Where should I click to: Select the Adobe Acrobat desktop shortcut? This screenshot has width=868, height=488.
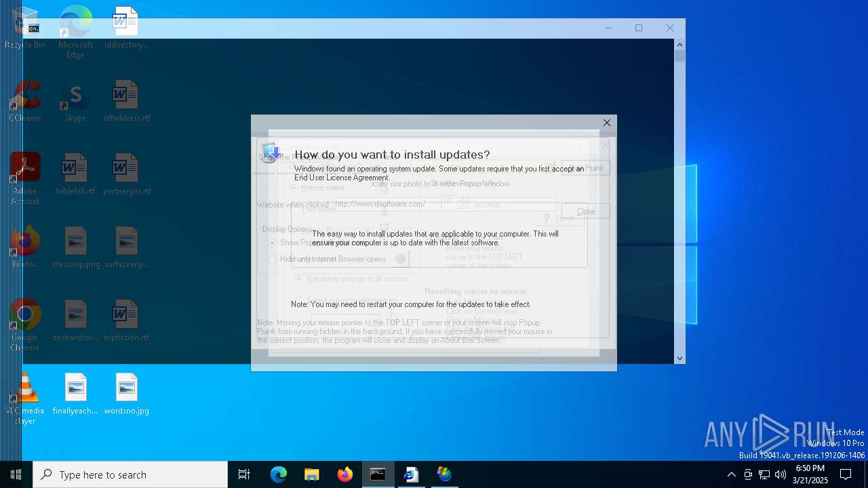(x=26, y=178)
